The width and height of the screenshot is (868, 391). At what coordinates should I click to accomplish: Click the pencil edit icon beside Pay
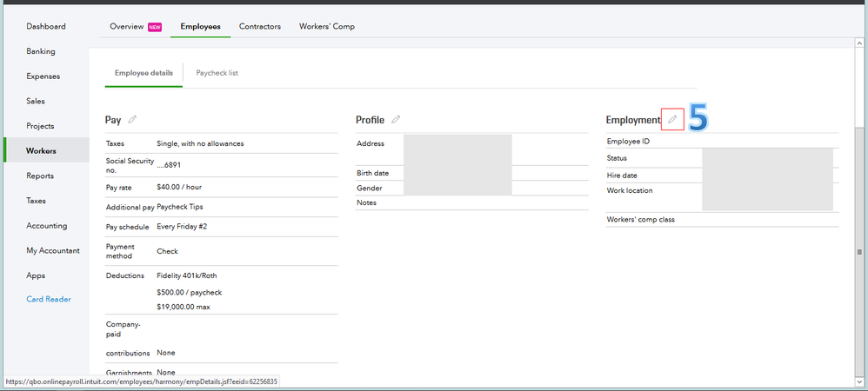tap(133, 119)
